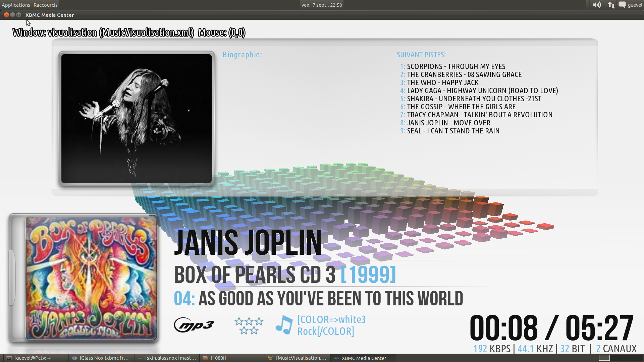Screen dimensions: 644x362
Task: Open the date and time calendar
Action: pos(322,5)
